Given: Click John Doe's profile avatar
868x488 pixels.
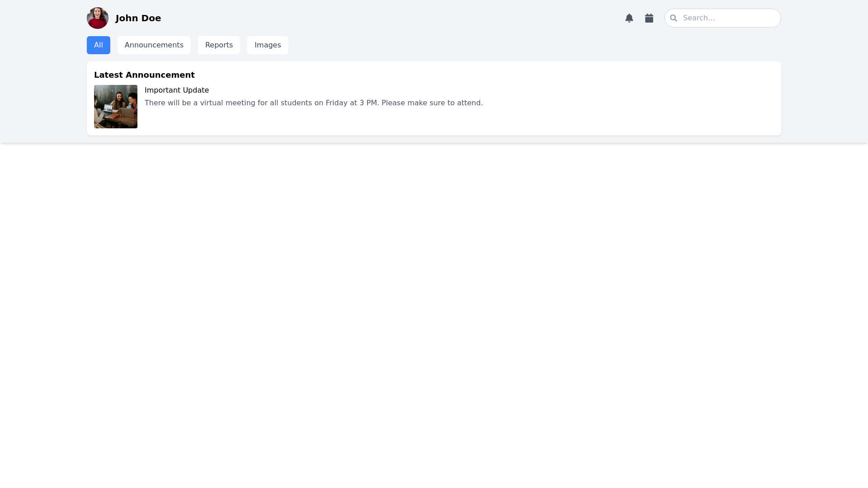Looking at the screenshot, I should tap(98, 18).
